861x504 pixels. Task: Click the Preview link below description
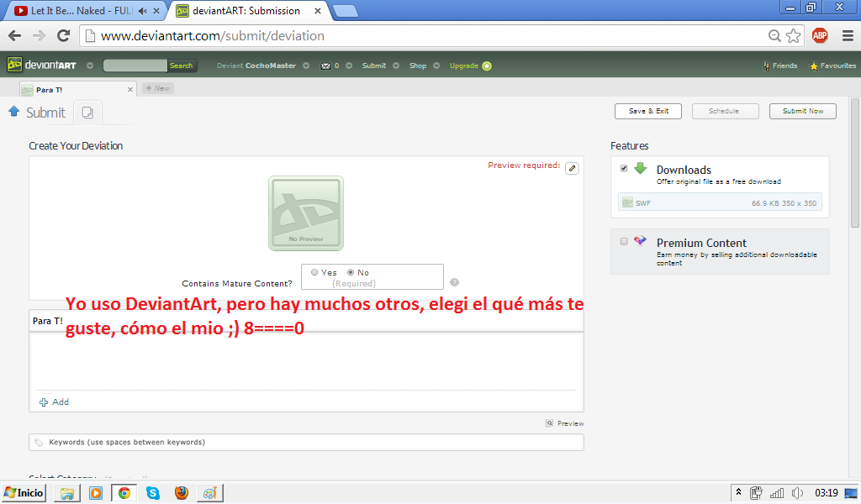(571, 423)
